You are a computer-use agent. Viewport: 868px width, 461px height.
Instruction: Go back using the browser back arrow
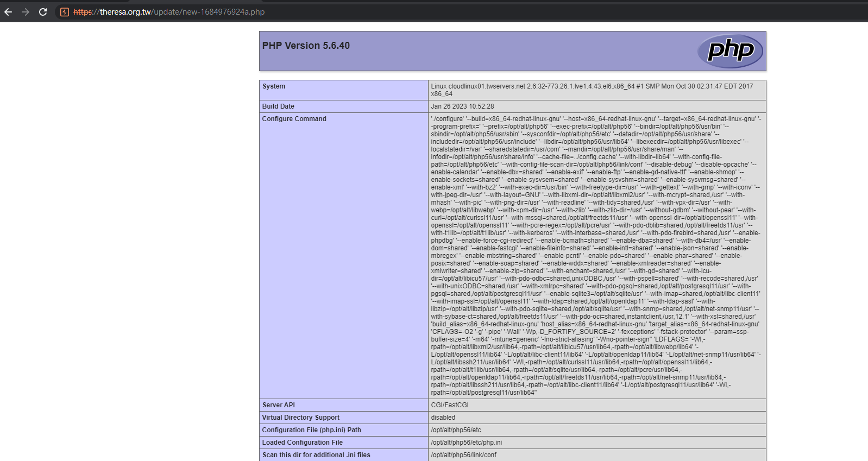coord(8,12)
